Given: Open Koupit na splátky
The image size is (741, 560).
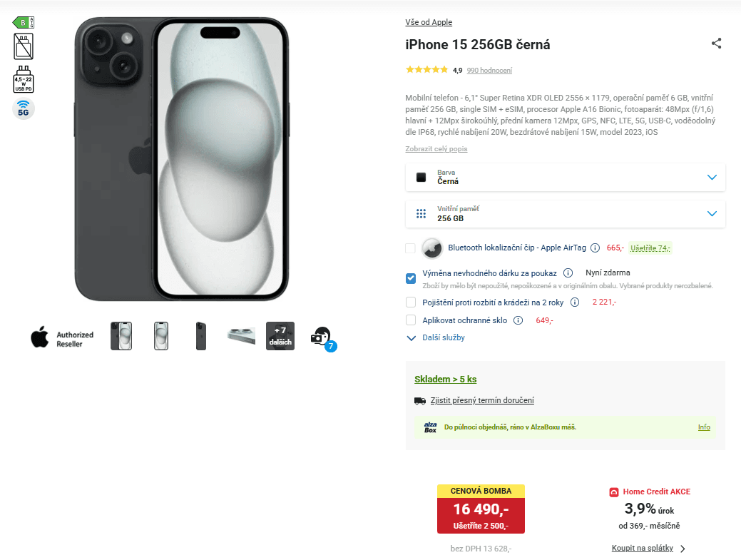Looking at the screenshot, I should 643,548.
